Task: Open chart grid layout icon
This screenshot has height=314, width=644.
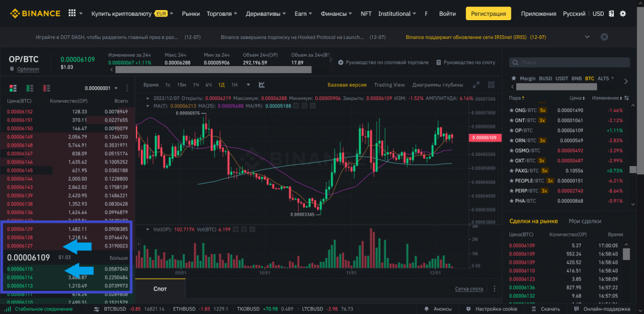Action: point(491,84)
